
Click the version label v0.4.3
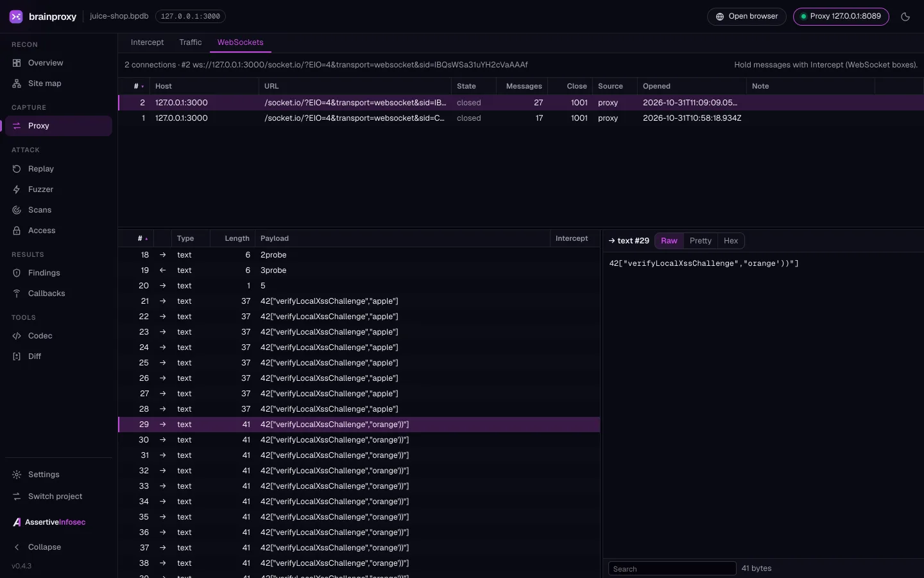[x=21, y=566]
